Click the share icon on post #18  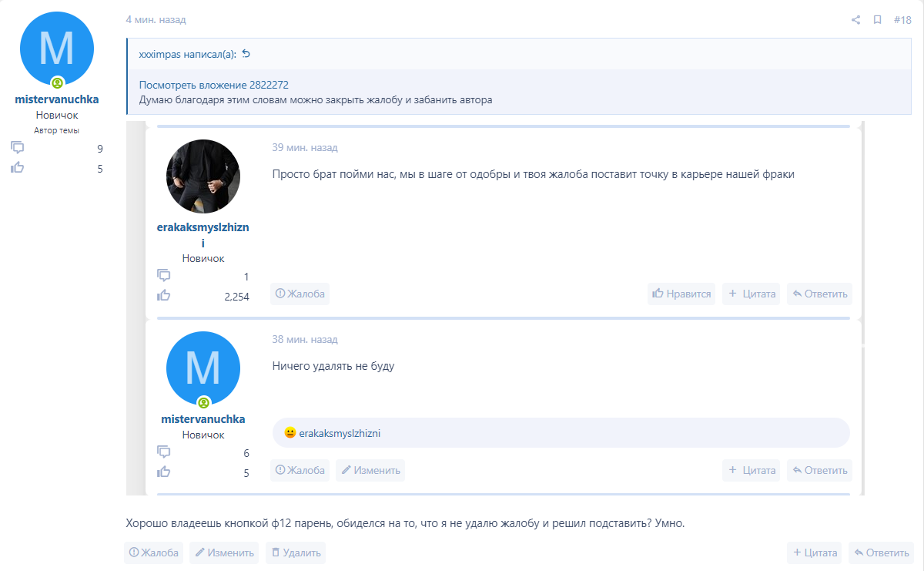coord(855,20)
